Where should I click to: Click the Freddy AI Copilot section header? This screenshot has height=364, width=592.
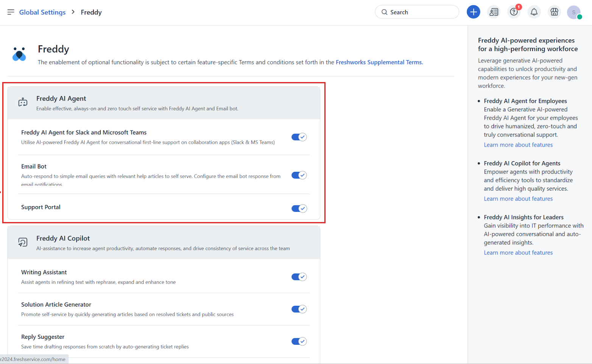164,243
